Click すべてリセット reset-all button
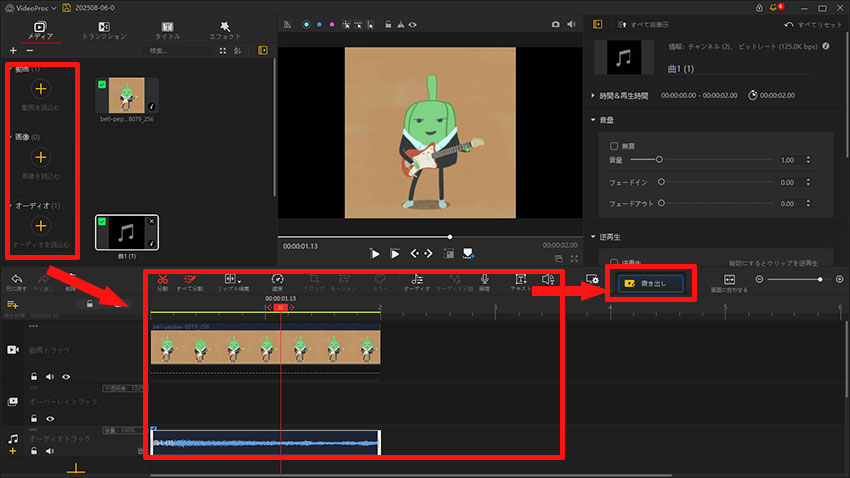 [x=813, y=24]
